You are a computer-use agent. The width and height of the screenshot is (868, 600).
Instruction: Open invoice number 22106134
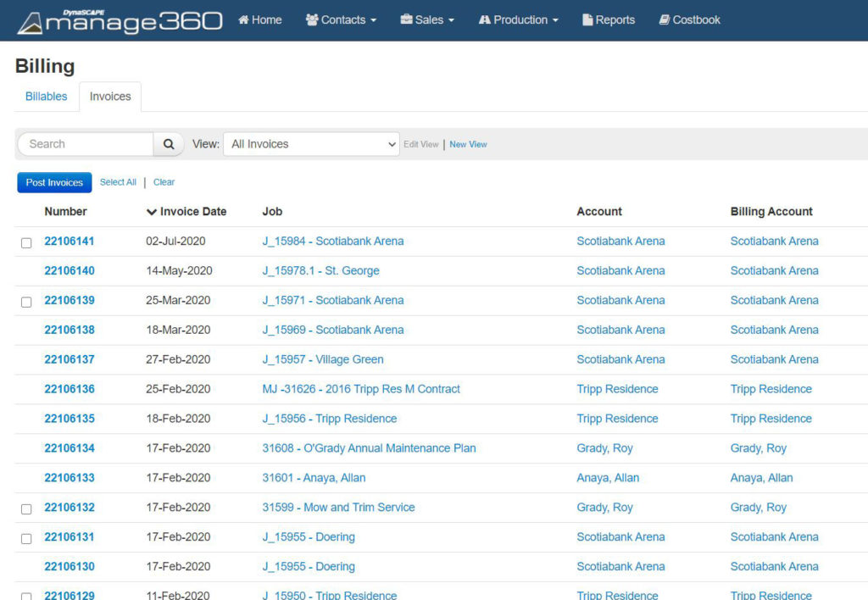tap(70, 448)
